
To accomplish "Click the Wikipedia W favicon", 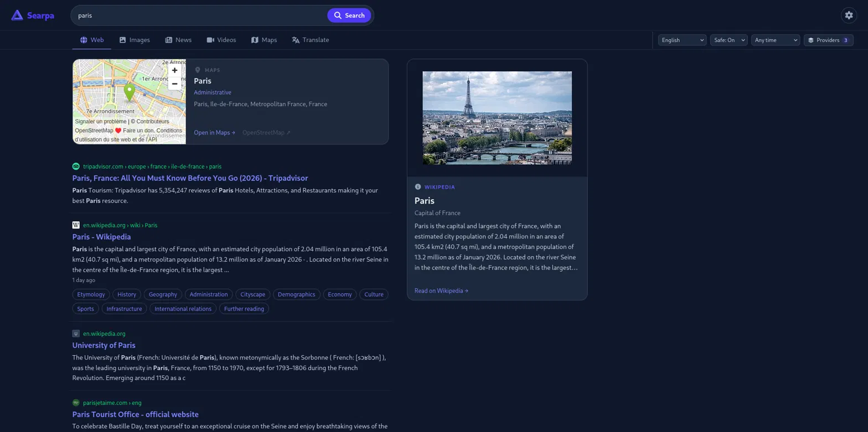I will [76, 225].
